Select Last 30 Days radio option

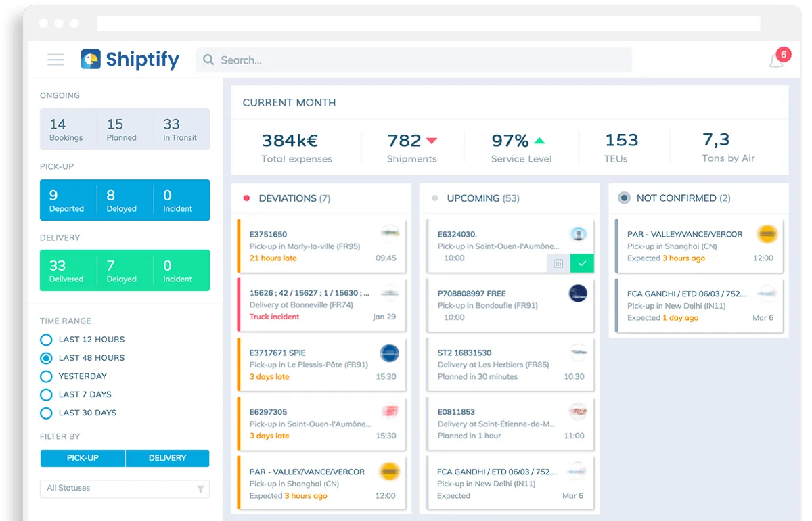click(x=46, y=413)
